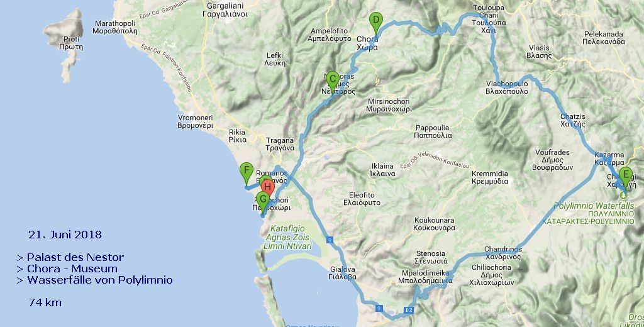Viewport: 644px width, 327px height.
Task: Click the Vlachopoulo town label
Action: pos(507,87)
